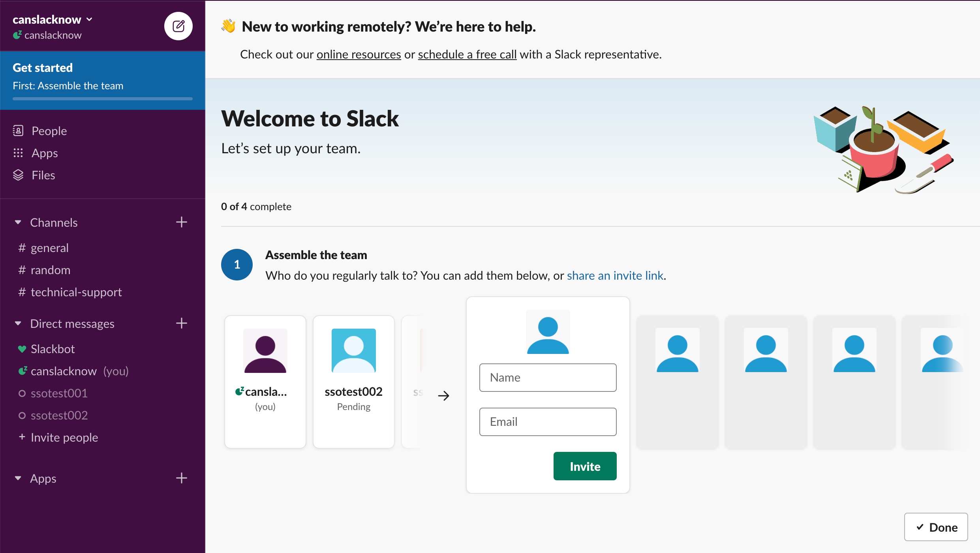Click the gardening illustration
Screen dimensions: 980x553
tap(884, 150)
